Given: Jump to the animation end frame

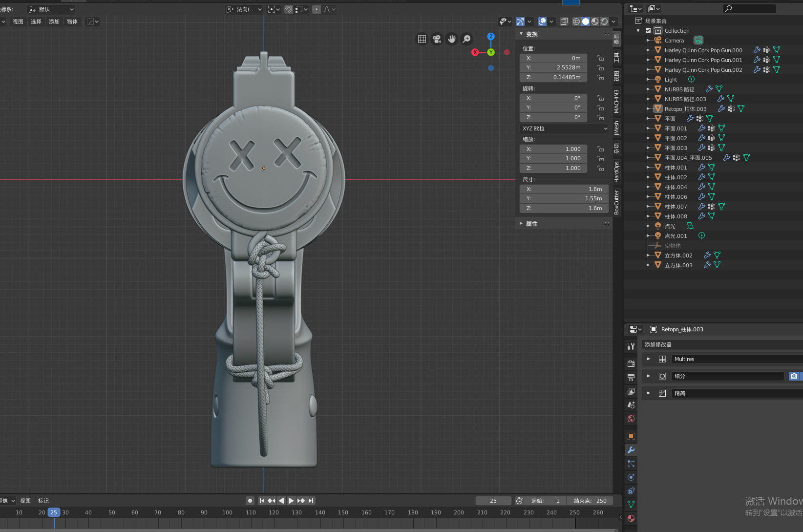Looking at the screenshot, I should [x=311, y=501].
